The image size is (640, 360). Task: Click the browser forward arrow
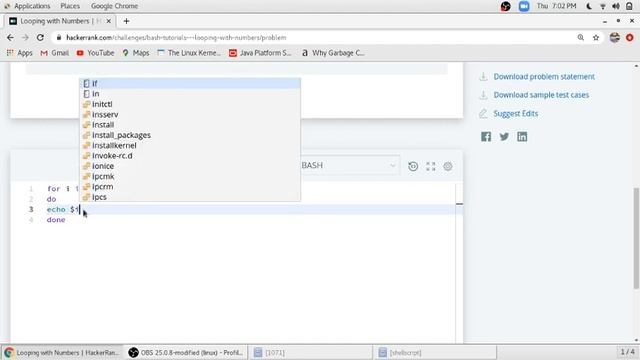click(x=25, y=38)
